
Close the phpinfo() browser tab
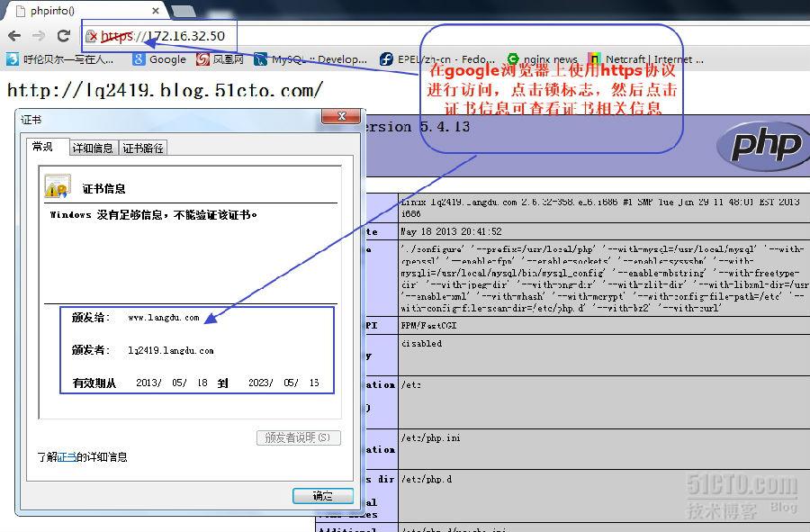point(156,10)
